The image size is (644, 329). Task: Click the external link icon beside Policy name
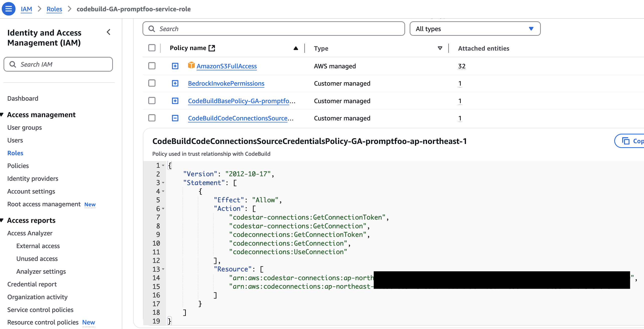tap(212, 48)
